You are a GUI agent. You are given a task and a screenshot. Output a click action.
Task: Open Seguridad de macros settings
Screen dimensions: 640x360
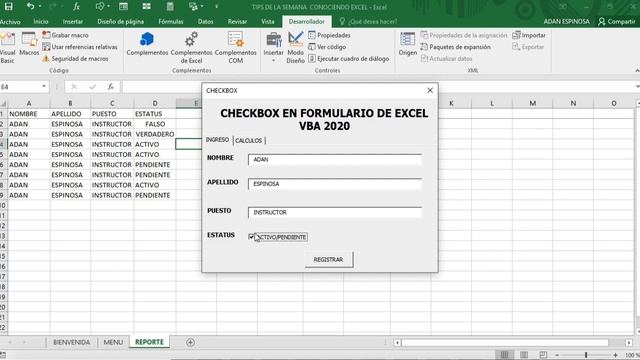[76, 59]
